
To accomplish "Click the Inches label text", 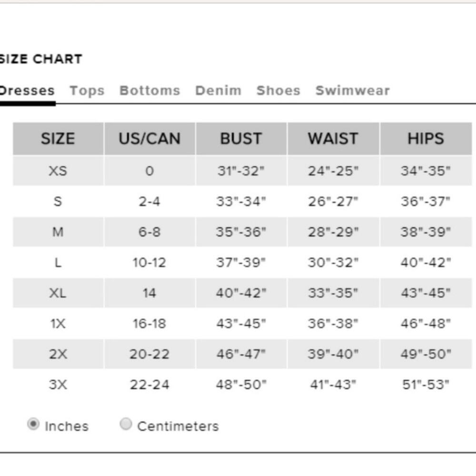I will coord(67,426).
